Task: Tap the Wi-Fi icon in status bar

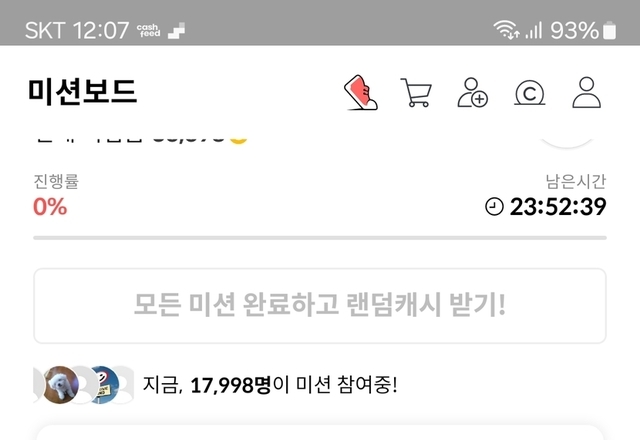Action: (x=506, y=30)
